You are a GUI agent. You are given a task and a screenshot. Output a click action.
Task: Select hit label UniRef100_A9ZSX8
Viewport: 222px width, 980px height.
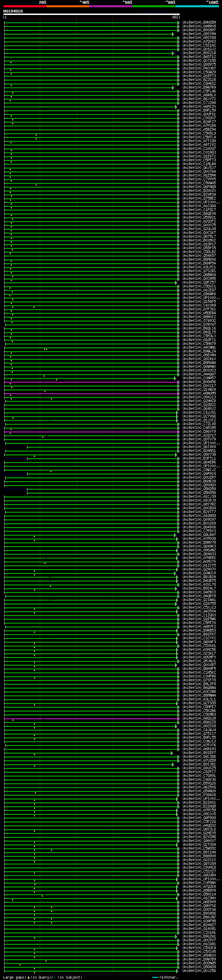pos(199,726)
